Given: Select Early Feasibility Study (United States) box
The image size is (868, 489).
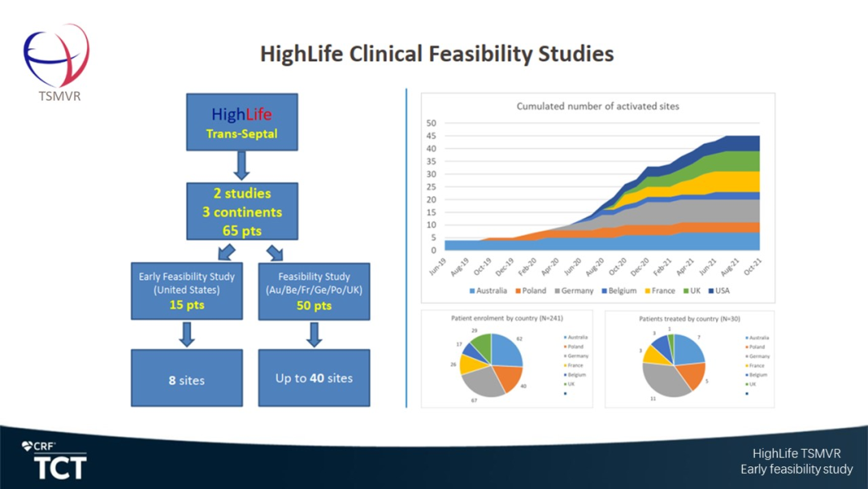Looking at the screenshot, I should pos(186,291).
